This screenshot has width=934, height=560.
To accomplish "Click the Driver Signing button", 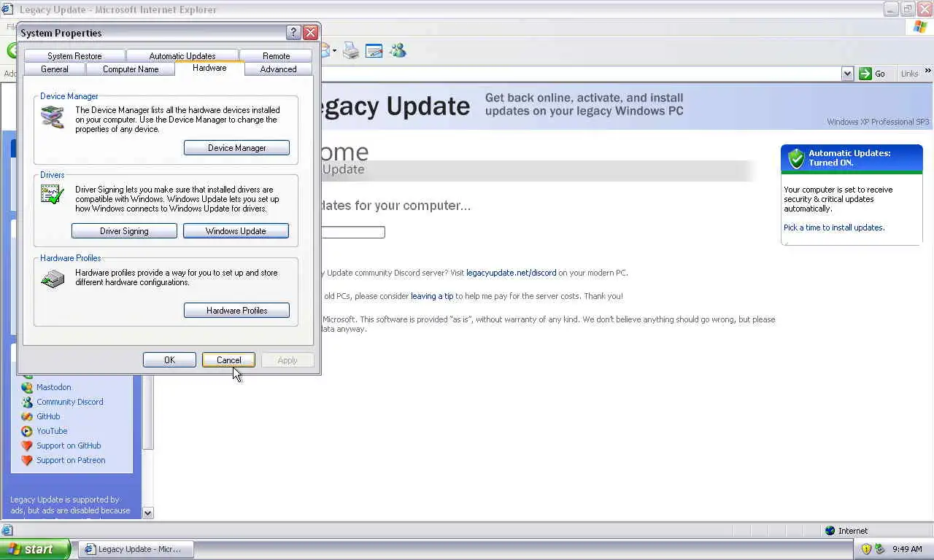I will click(x=124, y=231).
